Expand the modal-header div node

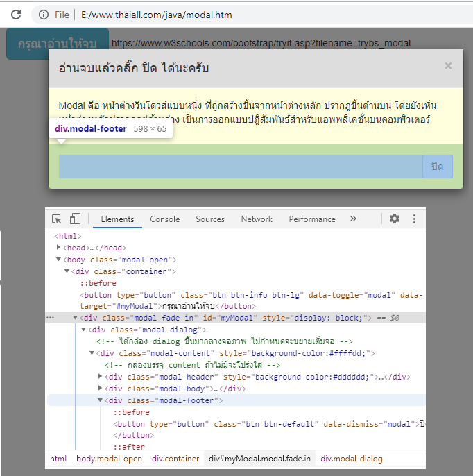pyautogui.click(x=101, y=377)
